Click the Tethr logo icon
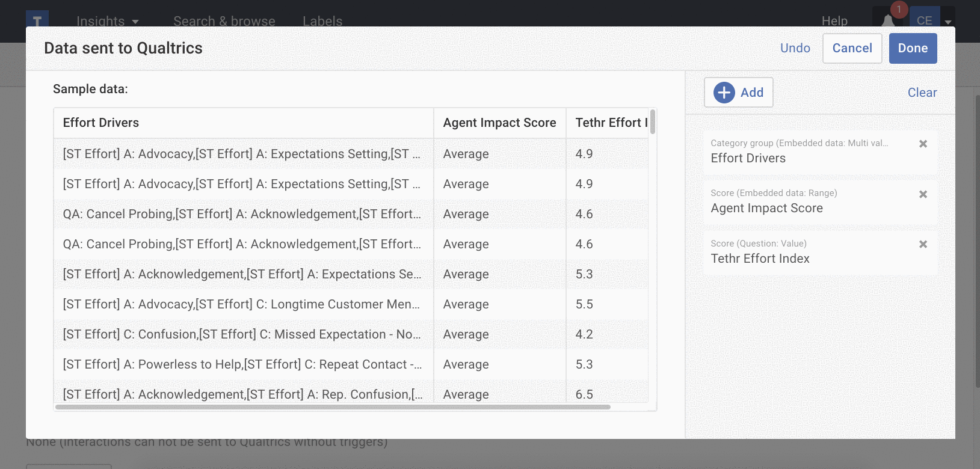The width and height of the screenshot is (980, 469). (x=37, y=20)
